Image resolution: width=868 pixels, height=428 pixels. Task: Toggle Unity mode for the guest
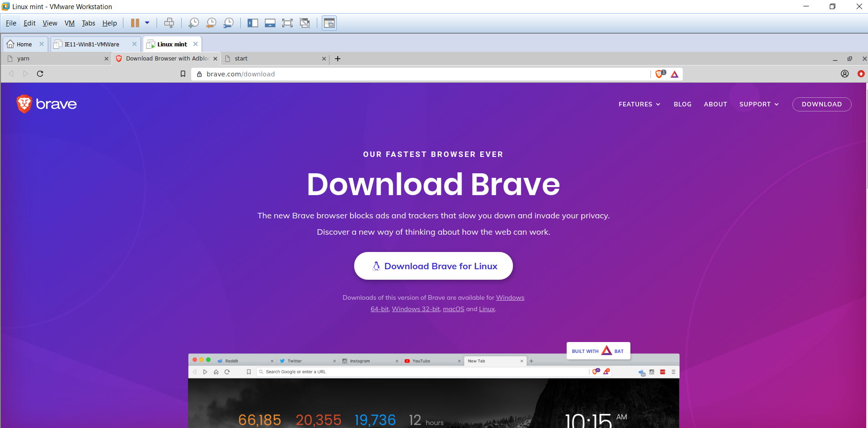coord(305,23)
